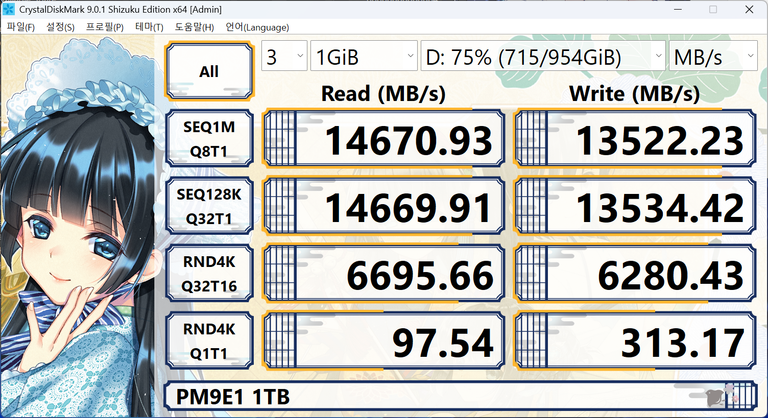
Task: Start the SEQ128K Q32T1 test
Action: click(209, 206)
